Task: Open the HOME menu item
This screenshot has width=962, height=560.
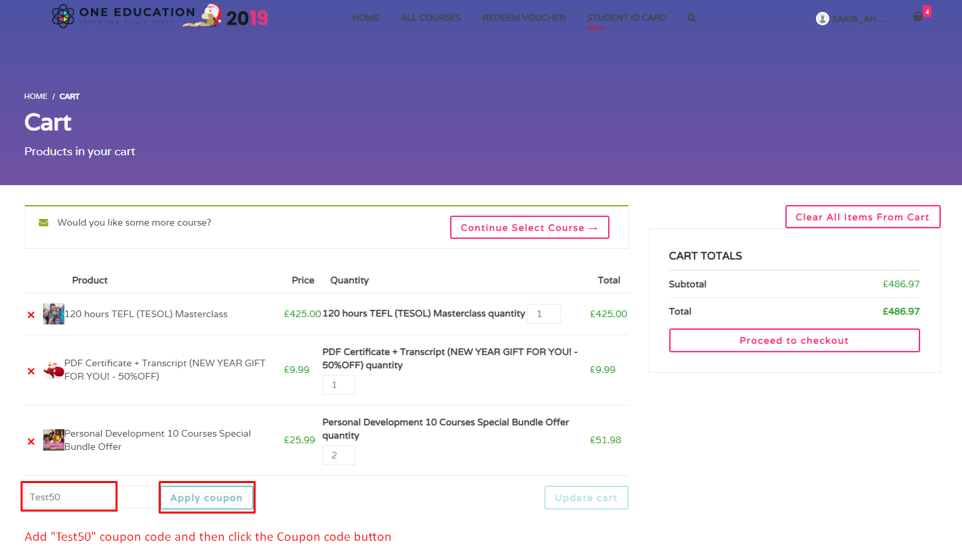Action: [x=366, y=17]
